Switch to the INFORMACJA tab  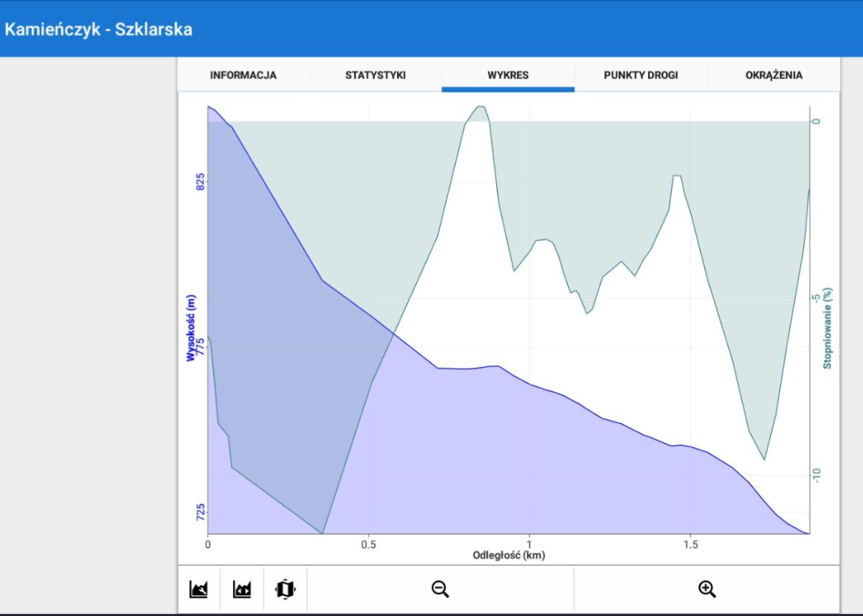(243, 75)
